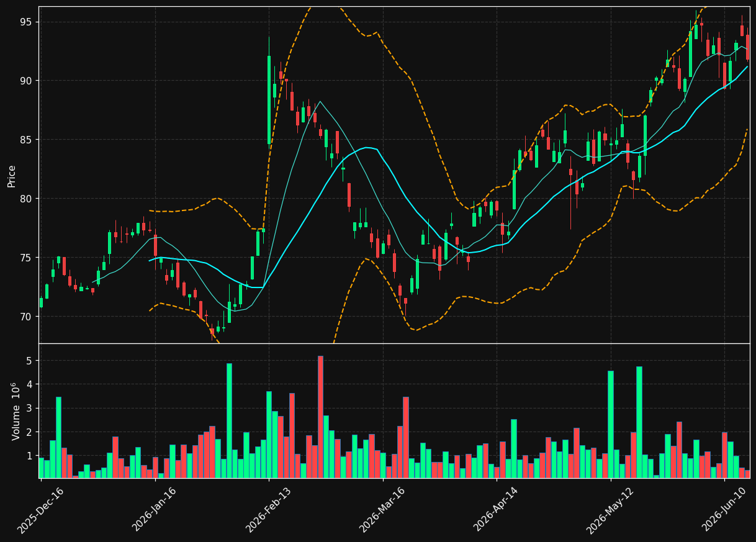The image size is (756, 542).
Task: Click the tall green gap-up candle at 2026-Feb-13
Action: (x=269, y=100)
